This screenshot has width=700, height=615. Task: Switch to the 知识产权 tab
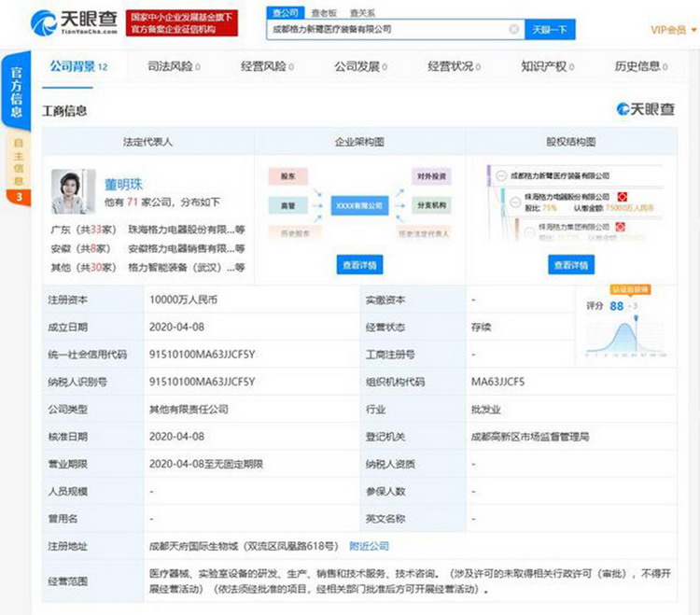point(546,67)
